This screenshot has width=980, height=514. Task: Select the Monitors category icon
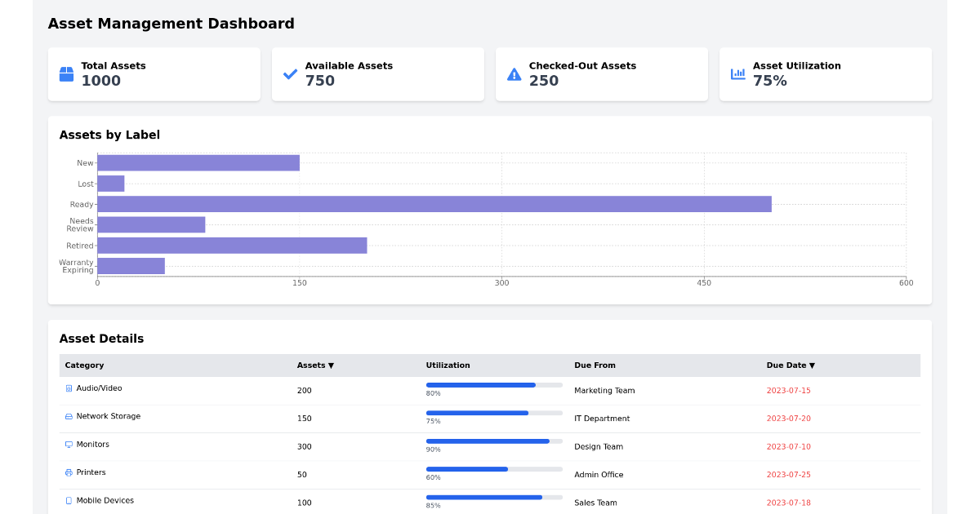(x=69, y=445)
